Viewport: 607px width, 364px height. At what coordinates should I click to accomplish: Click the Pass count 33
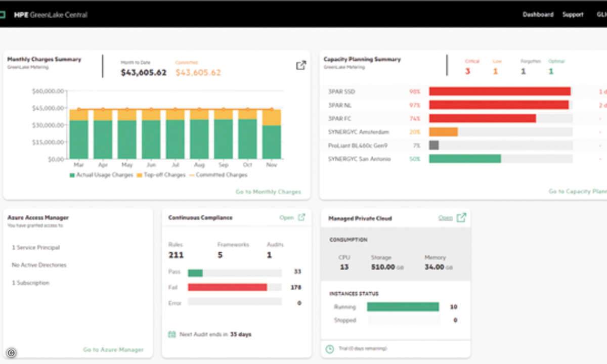point(298,272)
